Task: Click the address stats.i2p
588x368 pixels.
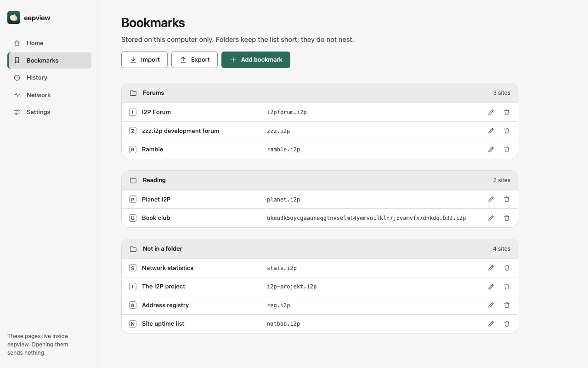Action: click(282, 268)
